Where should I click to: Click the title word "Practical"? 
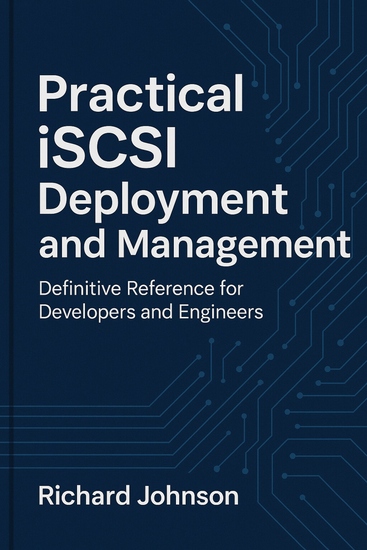[x=141, y=93]
